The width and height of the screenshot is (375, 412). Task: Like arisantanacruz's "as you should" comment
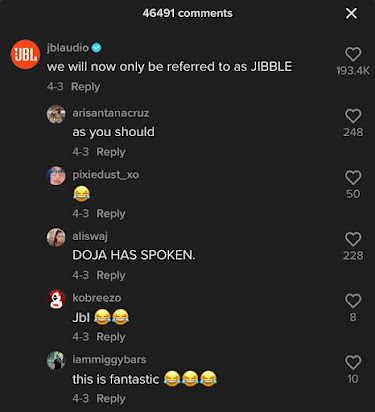tap(353, 116)
